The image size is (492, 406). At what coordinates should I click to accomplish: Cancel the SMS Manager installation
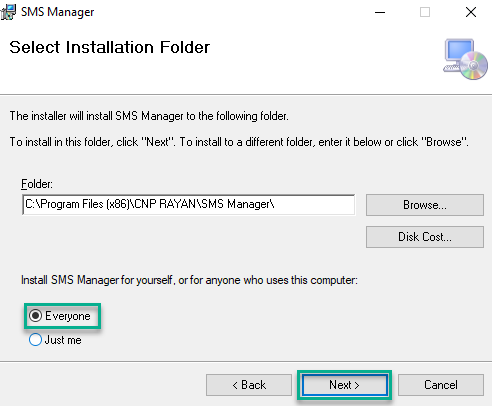pos(441,385)
